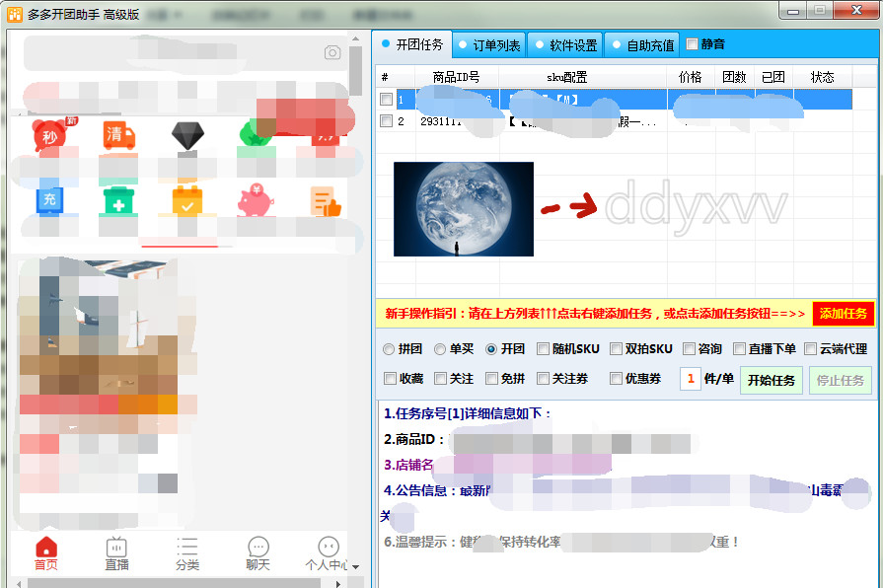
Task: Check the box for task row 2
Action: (386, 121)
